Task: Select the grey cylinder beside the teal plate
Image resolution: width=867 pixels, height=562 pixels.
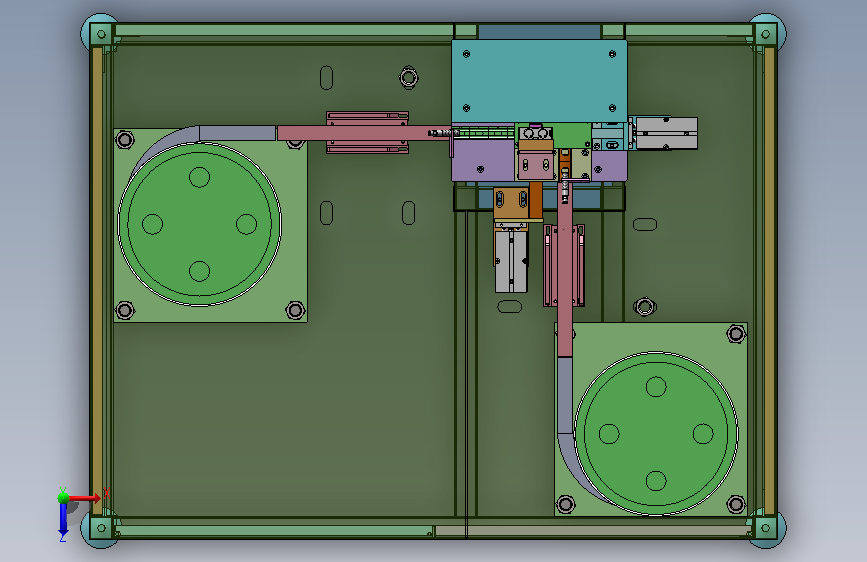Action: [666, 133]
